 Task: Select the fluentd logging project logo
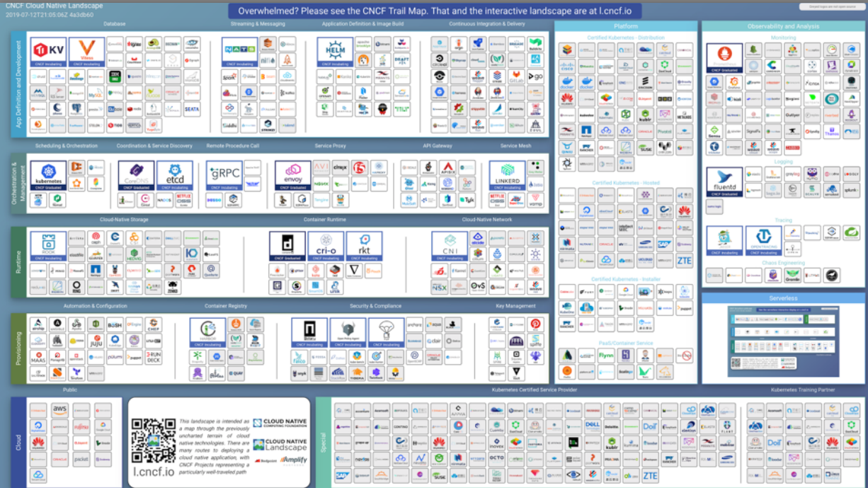(724, 183)
